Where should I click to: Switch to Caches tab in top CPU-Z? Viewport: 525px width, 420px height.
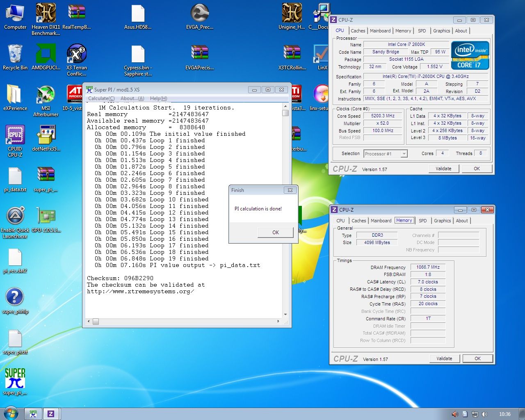(x=358, y=31)
